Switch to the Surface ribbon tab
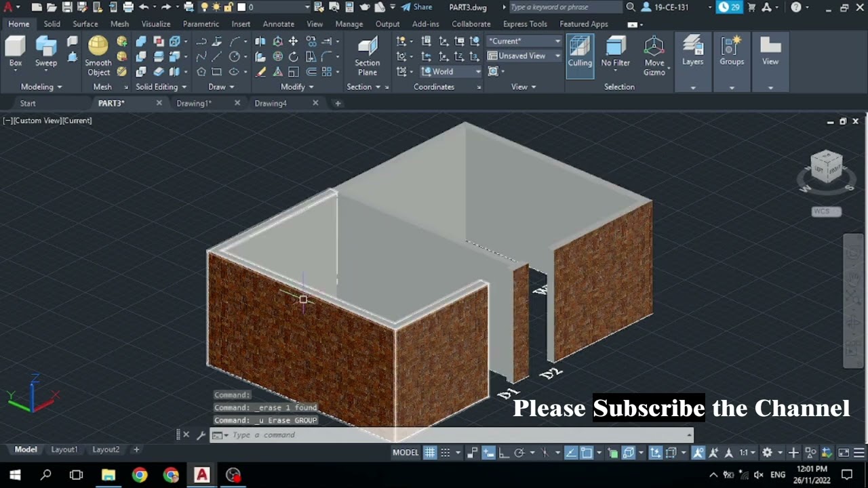The width and height of the screenshot is (868, 488). (85, 24)
